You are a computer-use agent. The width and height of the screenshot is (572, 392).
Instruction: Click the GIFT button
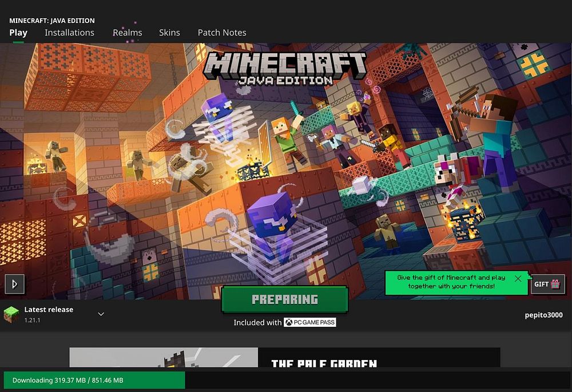tap(547, 284)
